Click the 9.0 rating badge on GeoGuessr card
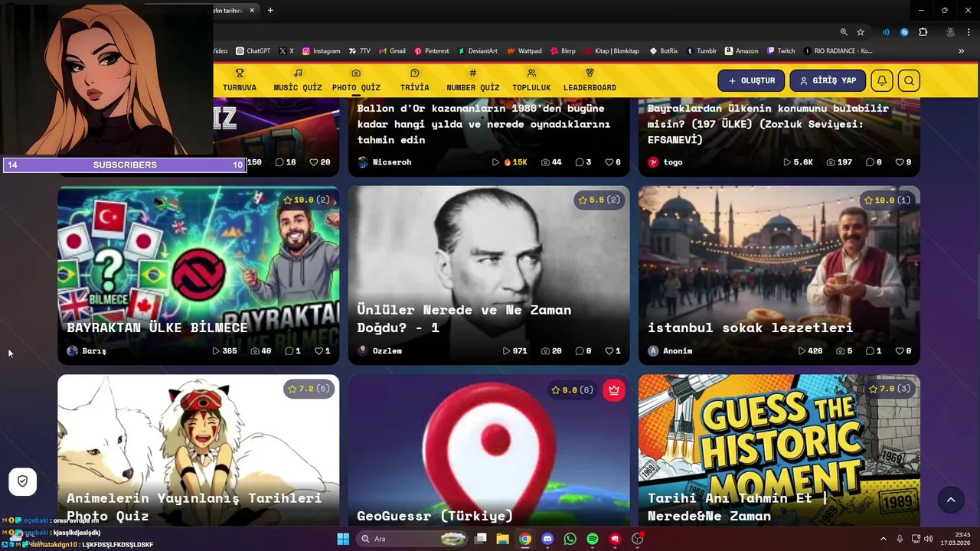The width and height of the screenshot is (980, 551). [x=573, y=390]
